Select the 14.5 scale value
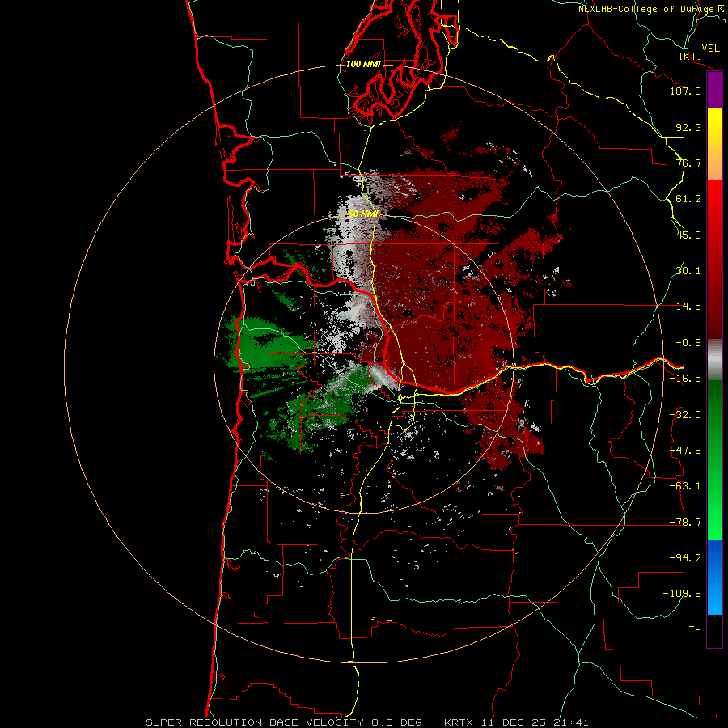The width and height of the screenshot is (728, 728). [x=688, y=307]
